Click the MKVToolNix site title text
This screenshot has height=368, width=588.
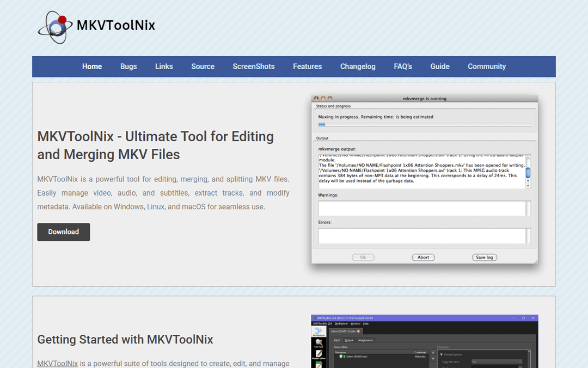click(116, 25)
